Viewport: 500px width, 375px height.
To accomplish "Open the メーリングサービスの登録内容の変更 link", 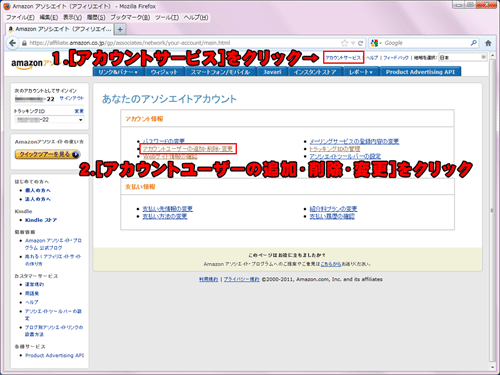I will (354, 141).
